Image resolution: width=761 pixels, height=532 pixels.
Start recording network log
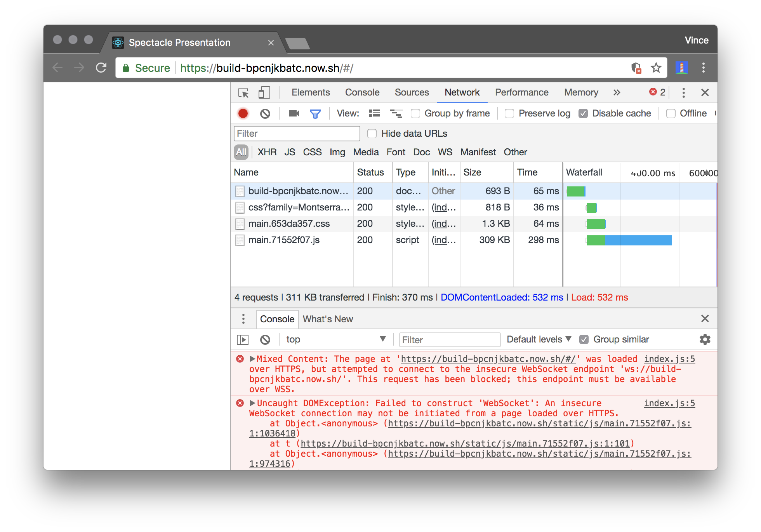pos(243,113)
